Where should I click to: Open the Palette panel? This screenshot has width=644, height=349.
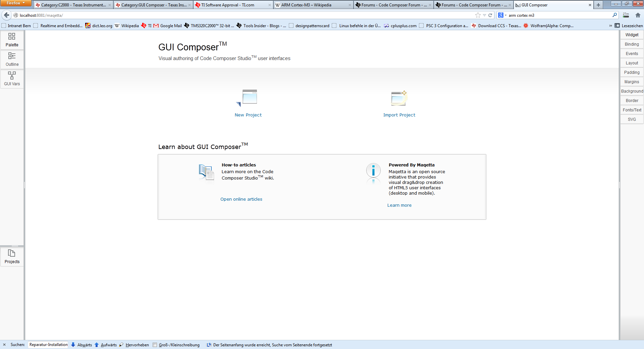pyautogui.click(x=12, y=40)
